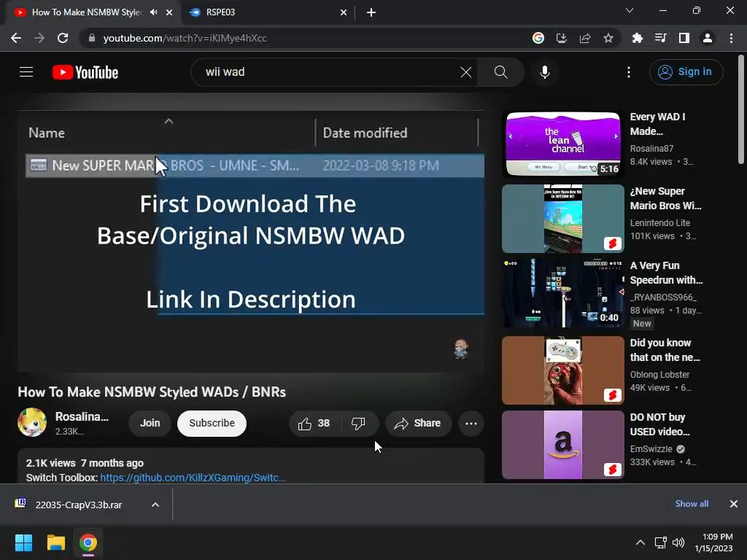Open the Rosalina channel name
The height and width of the screenshot is (560, 747).
tap(82, 416)
